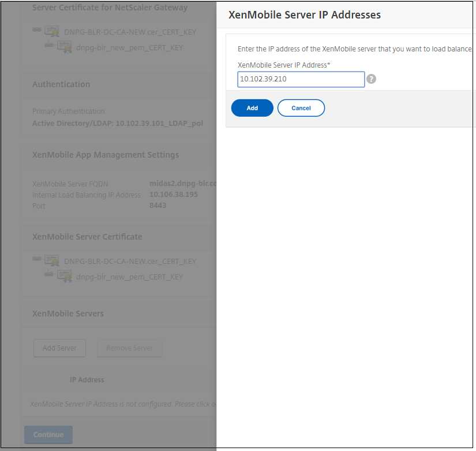Image resolution: width=476 pixels, height=451 pixels.
Task: Click the help question mark icon beside the IP field
Action: click(371, 79)
